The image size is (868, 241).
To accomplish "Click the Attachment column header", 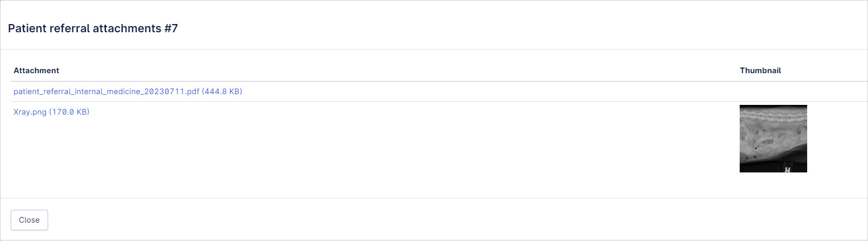I will (x=36, y=71).
